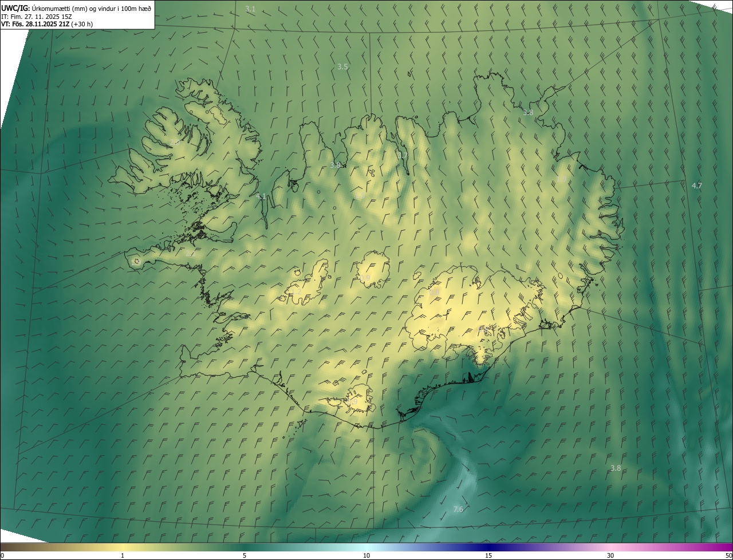Click the map title 'Úrkomumætti (mm) og vindur í 100m hæð'
This screenshot has width=733, height=560.
tap(92, 8)
